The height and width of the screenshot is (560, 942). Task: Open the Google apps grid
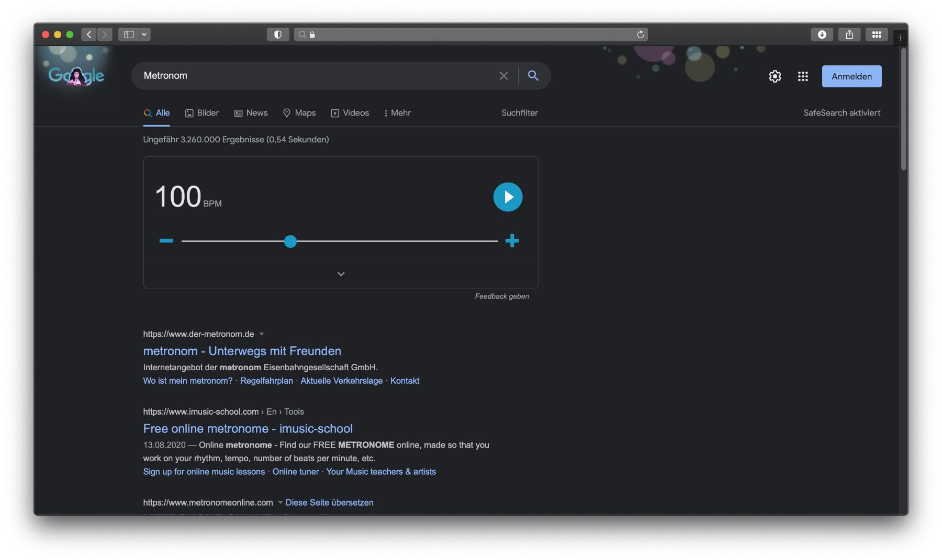click(x=803, y=76)
